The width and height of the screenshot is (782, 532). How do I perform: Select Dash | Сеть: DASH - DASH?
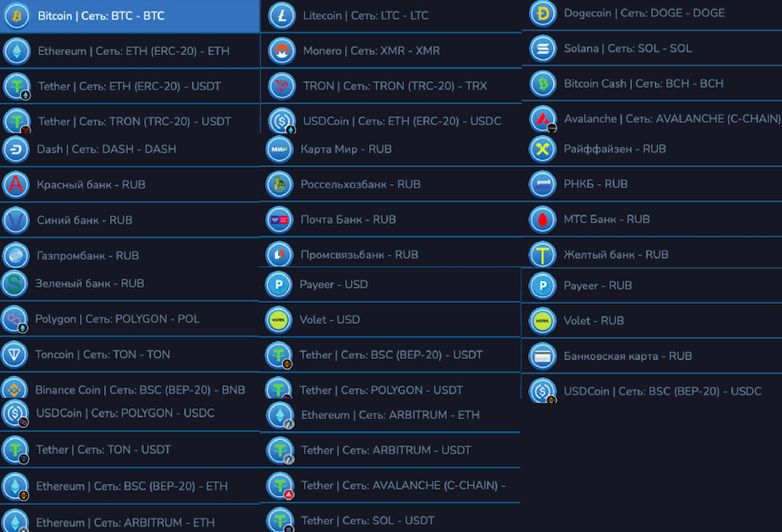click(130, 149)
